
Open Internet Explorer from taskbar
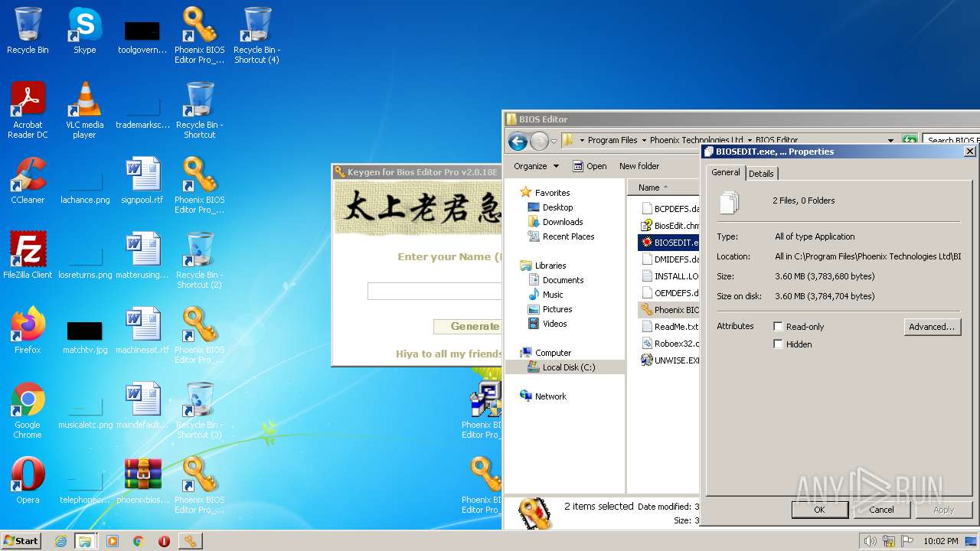point(60,541)
